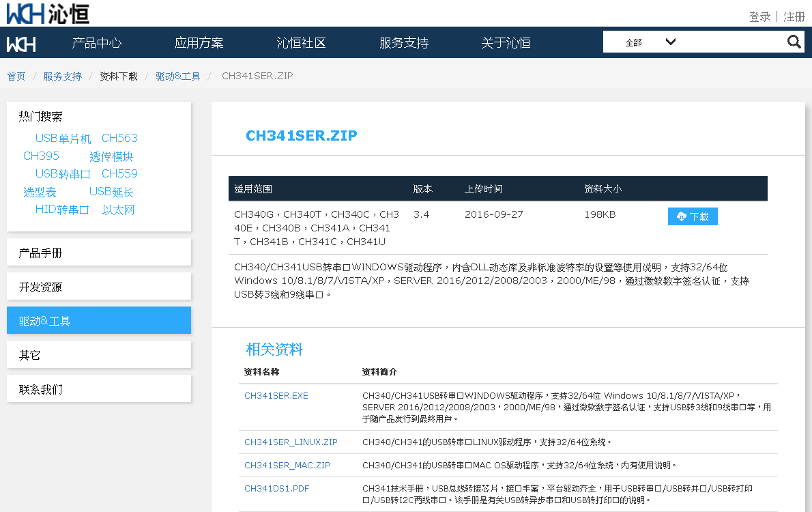Open CH341SER_MAC.ZIP link
812x512 pixels.
(287, 466)
